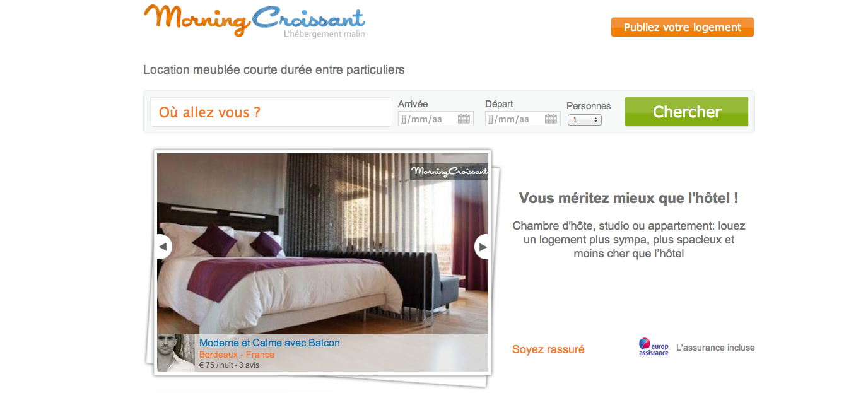Click the "Bordeaux - France" location link

pos(237,355)
